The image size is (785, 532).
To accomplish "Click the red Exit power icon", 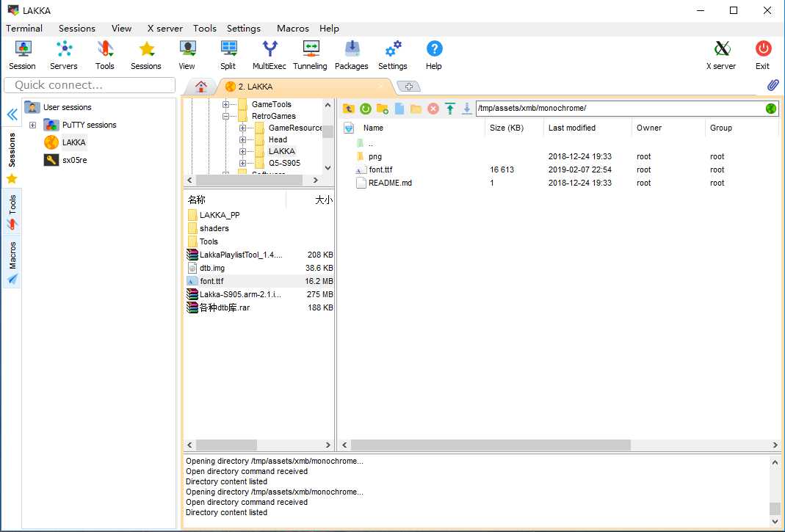I will 763,55.
